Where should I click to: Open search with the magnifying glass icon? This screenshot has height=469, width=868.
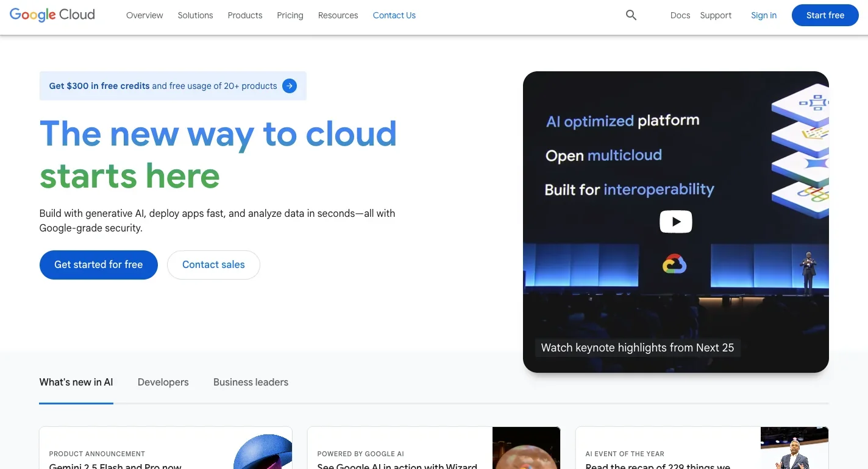(x=631, y=15)
